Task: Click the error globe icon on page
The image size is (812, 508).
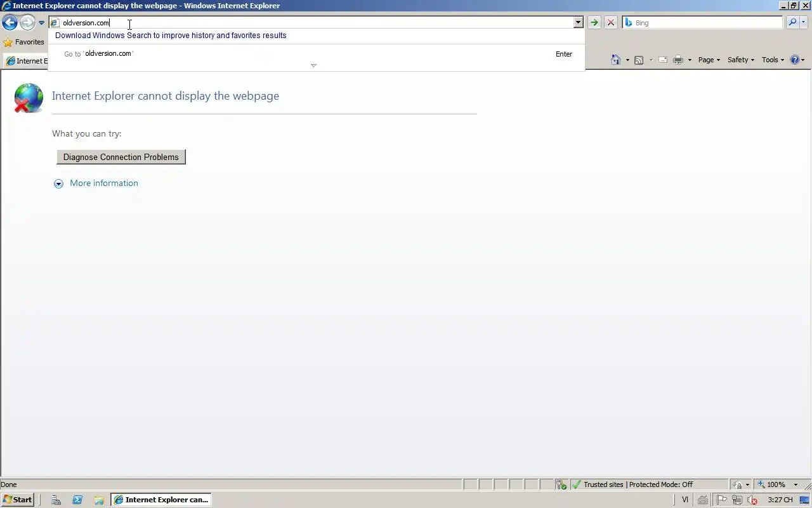Action: click(x=29, y=98)
